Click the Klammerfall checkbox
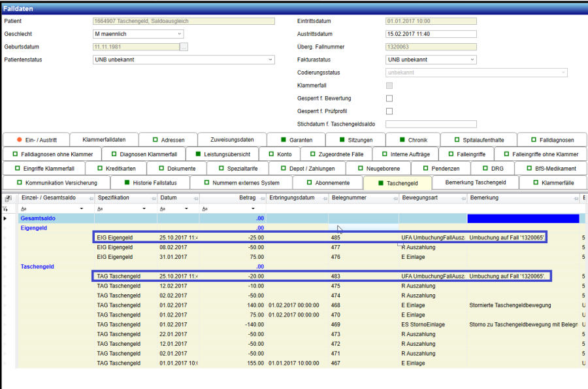This screenshot has height=389, width=588. pyautogui.click(x=389, y=85)
